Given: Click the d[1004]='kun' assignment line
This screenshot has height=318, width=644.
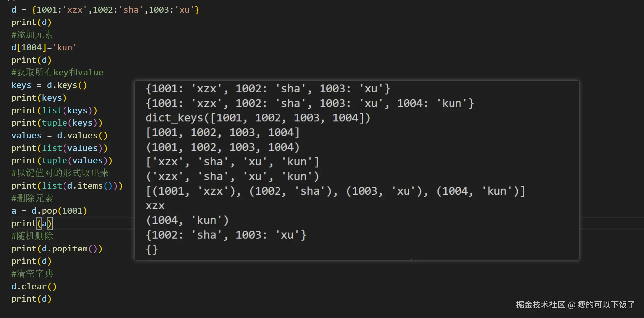Looking at the screenshot, I should pos(44,47).
